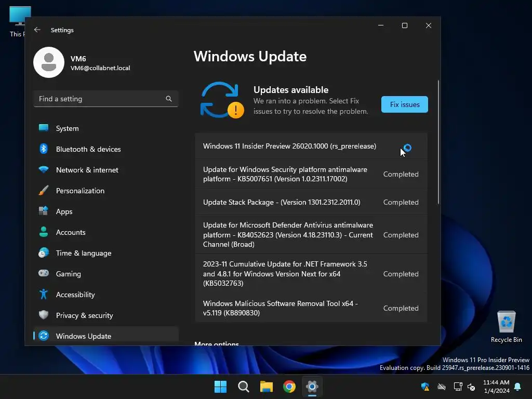Click the Windows Update page title

click(x=250, y=56)
